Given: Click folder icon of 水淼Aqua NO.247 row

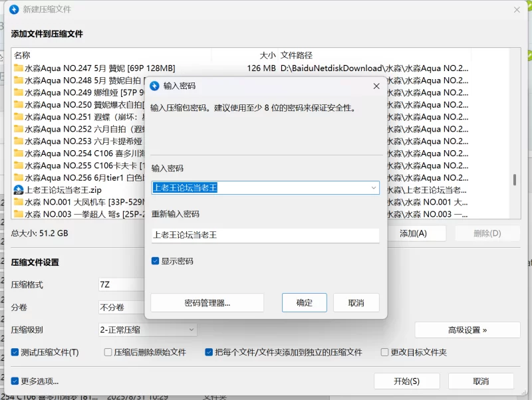Looking at the screenshot, I should click(x=19, y=68).
